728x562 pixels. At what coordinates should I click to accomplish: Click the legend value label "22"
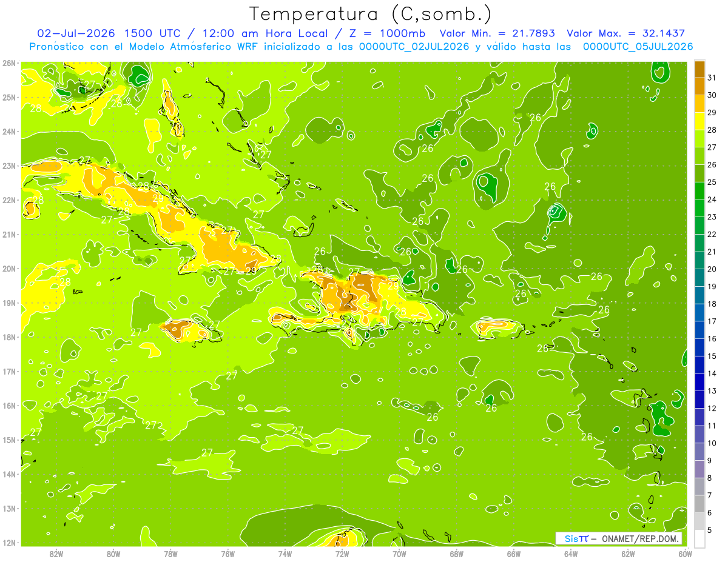tap(712, 234)
